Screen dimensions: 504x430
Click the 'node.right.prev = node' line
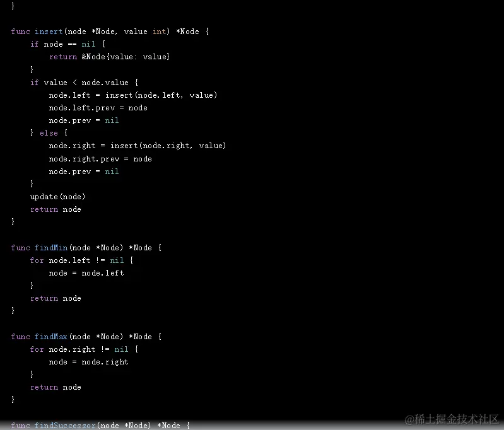[100, 159]
